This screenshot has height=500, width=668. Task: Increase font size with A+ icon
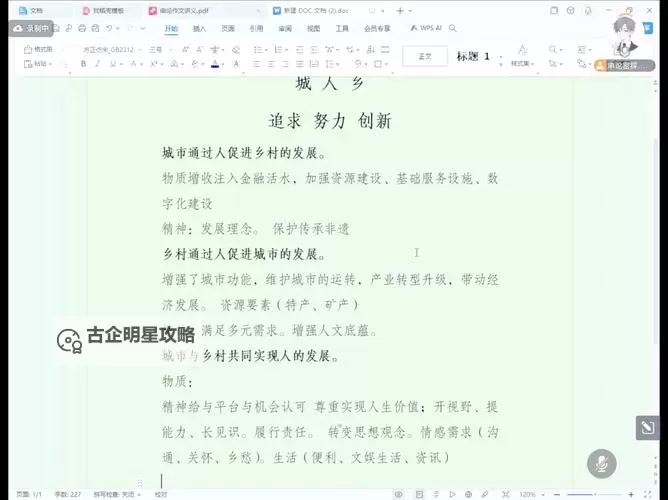pyautogui.click(x=185, y=50)
